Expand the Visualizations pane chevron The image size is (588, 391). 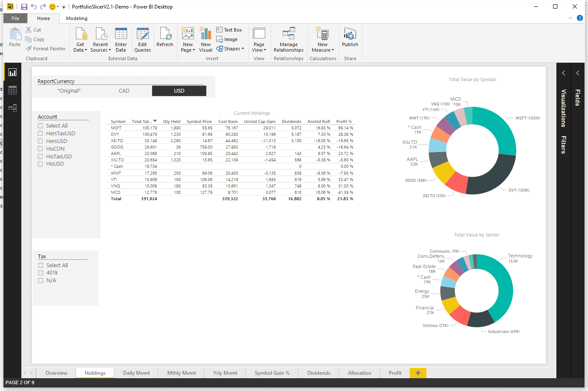563,73
